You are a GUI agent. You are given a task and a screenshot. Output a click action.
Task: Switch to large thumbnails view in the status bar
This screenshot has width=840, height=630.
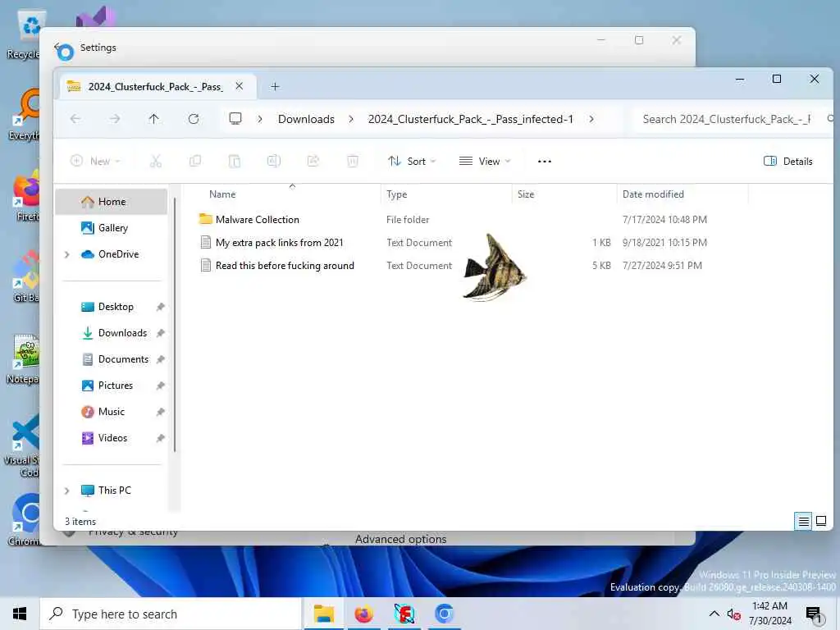pos(821,521)
